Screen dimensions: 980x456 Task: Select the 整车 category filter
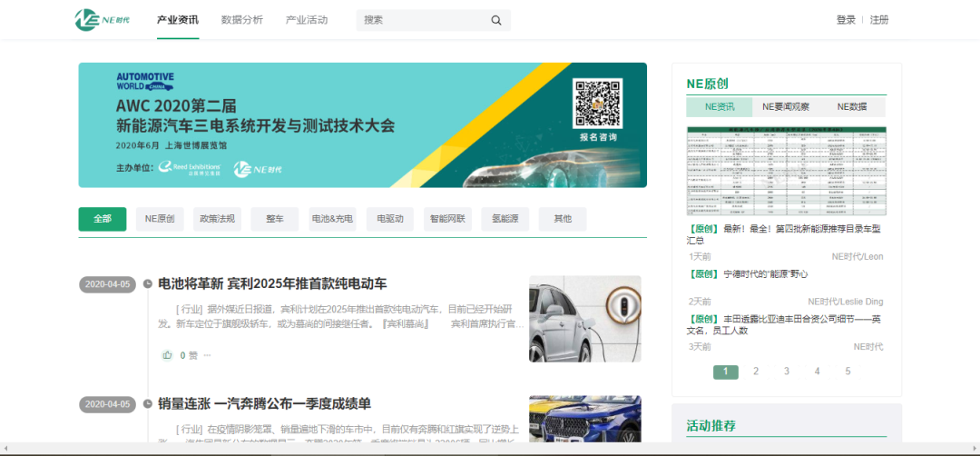tap(274, 219)
